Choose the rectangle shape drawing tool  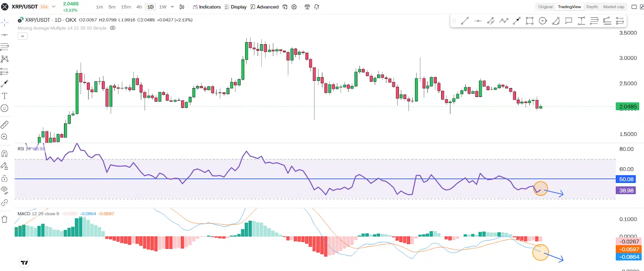coord(530,21)
